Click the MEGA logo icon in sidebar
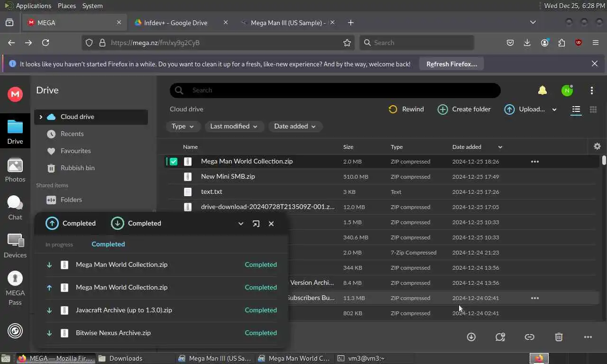This screenshot has height=364, width=607. point(15,94)
